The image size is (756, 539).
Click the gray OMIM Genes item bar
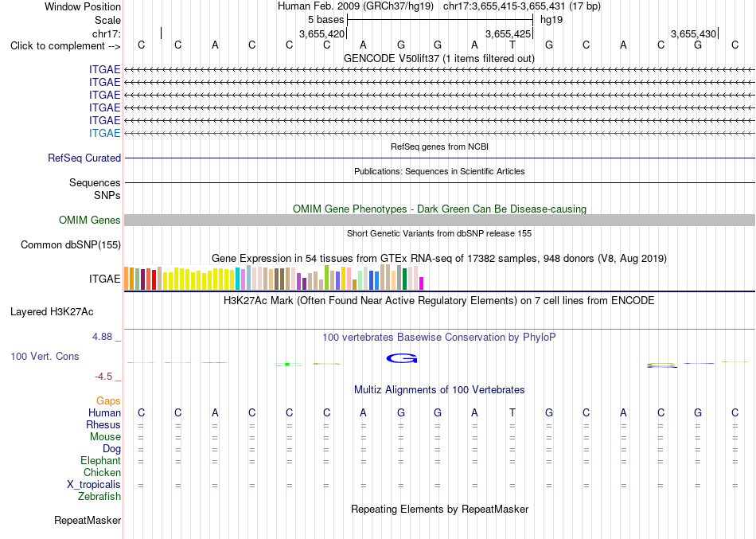coord(439,220)
